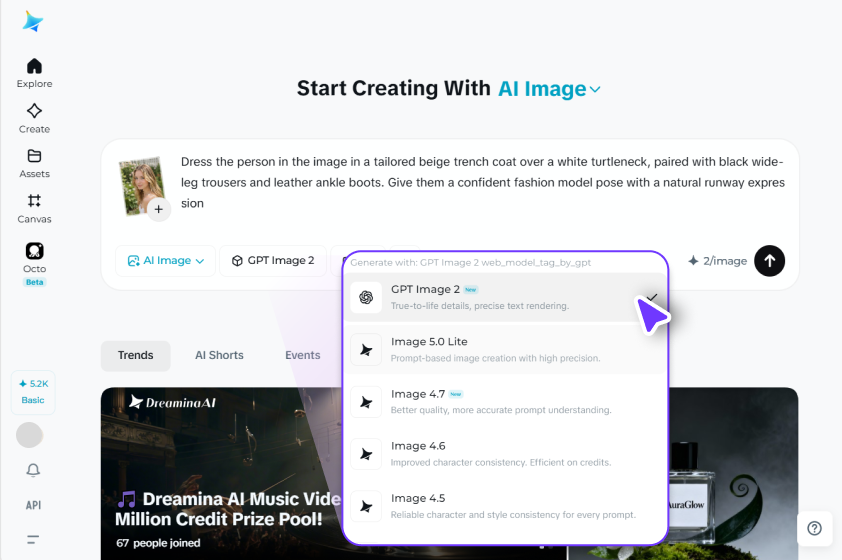The width and height of the screenshot is (842, 560).
Task: Open the user avatar circle
Action: coord(30,435)
